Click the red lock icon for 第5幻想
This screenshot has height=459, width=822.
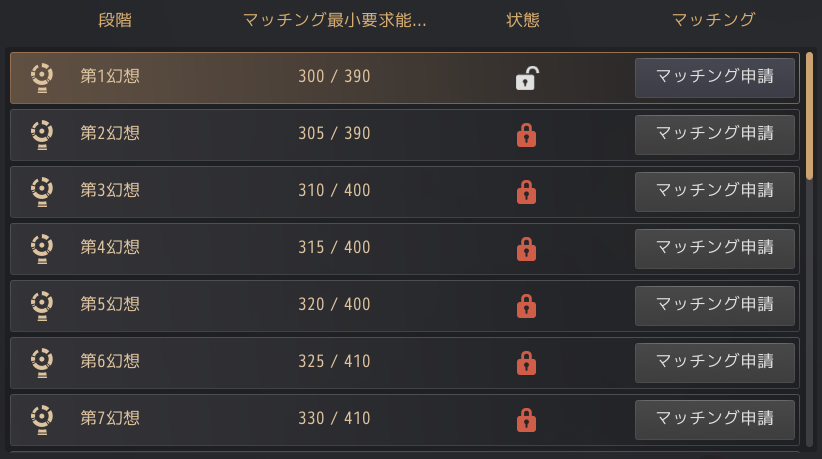point(525,306)
